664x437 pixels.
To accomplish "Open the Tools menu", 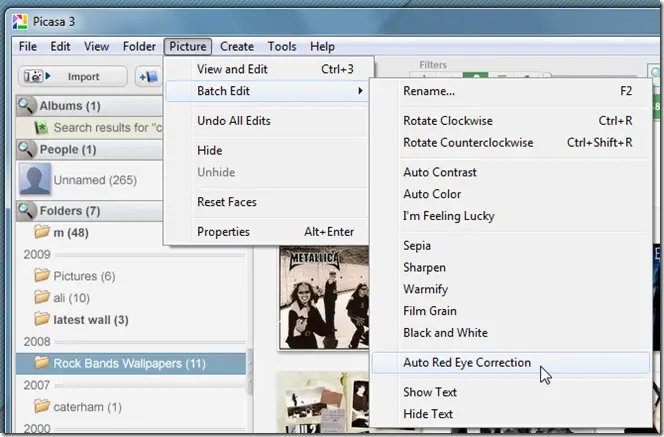I will point(282,46).
